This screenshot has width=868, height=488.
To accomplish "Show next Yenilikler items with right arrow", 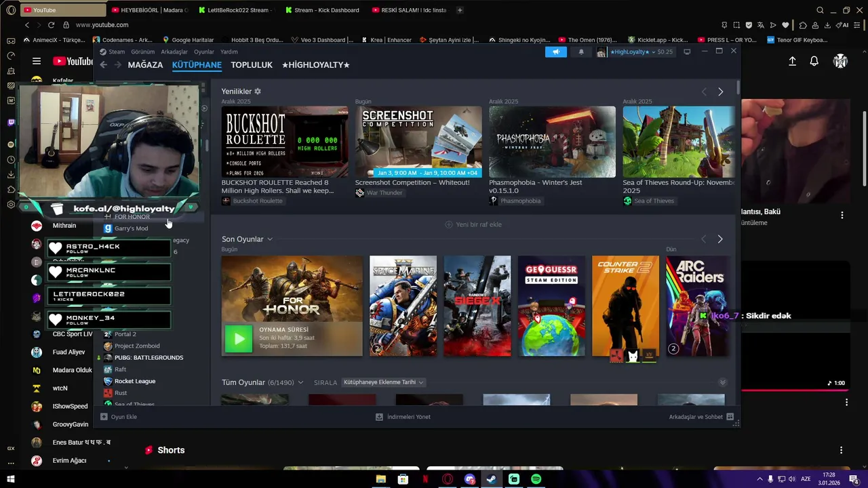I will [x=720, y=91].
